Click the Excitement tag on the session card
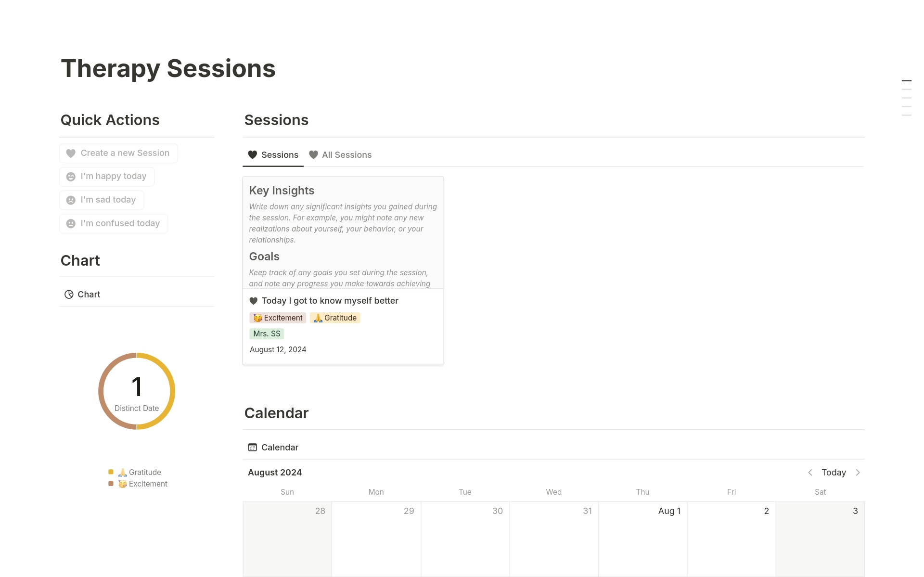The image size is (924, 577). point(278,318)
